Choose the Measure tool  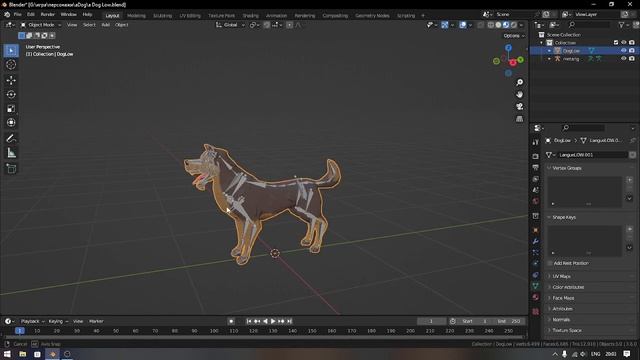(11, 153)
